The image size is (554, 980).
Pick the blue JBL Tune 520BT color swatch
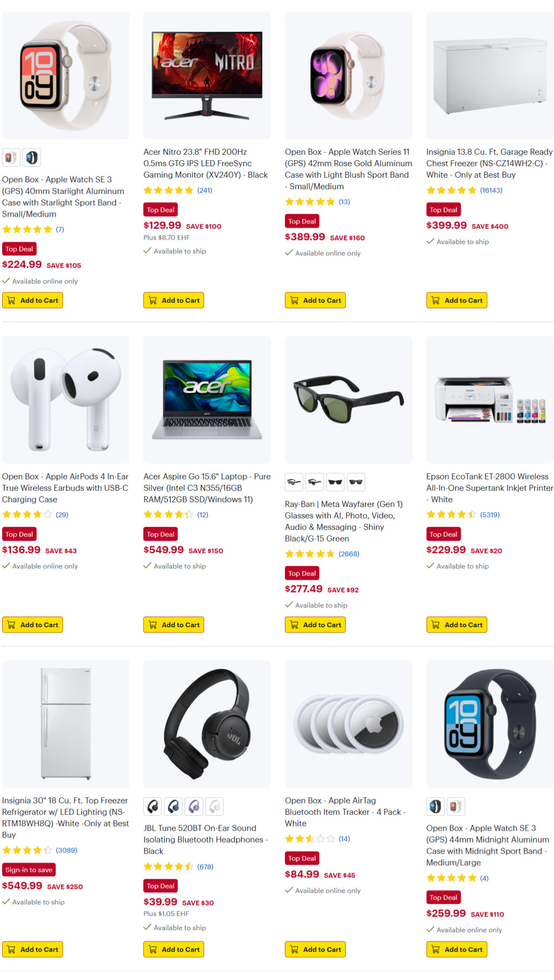pyautogui.click(x=173, y=806)
